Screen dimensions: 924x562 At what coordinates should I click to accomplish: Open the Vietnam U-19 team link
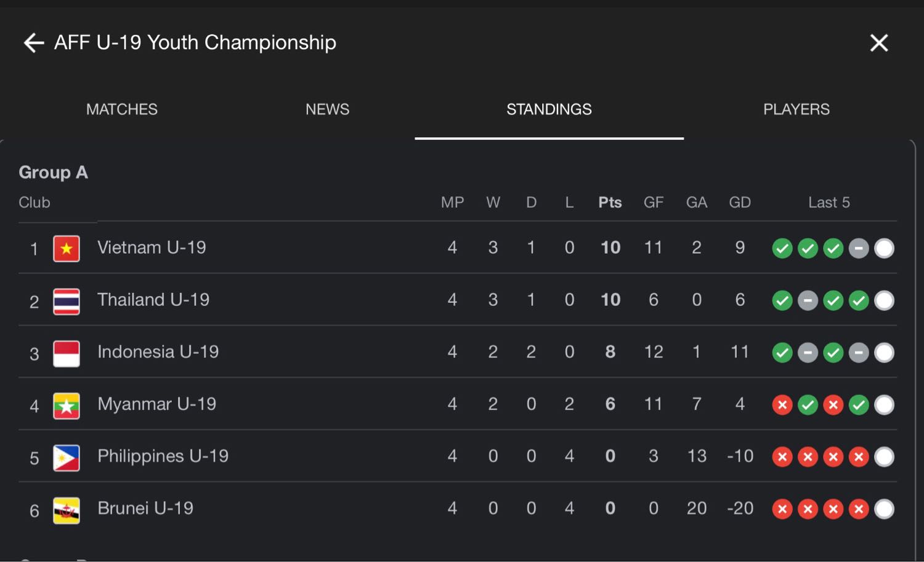pyautogui.click(x=152, y=247)
